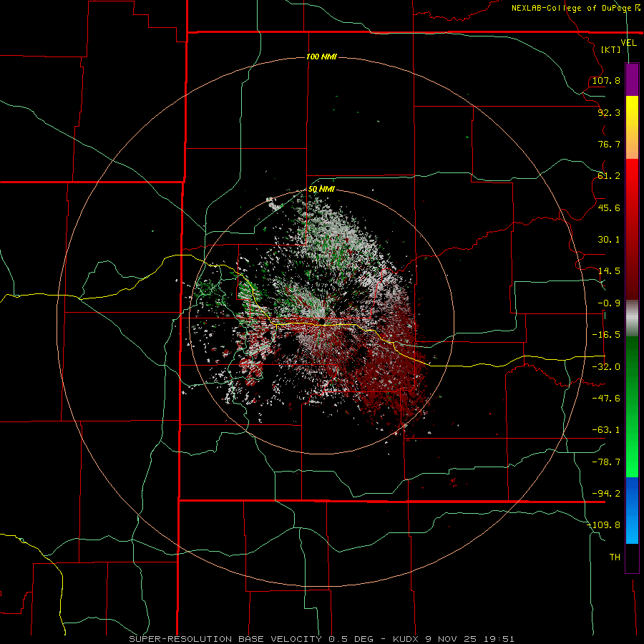
Task: Click the -0.9 legend value
Action: click(609, 303)
